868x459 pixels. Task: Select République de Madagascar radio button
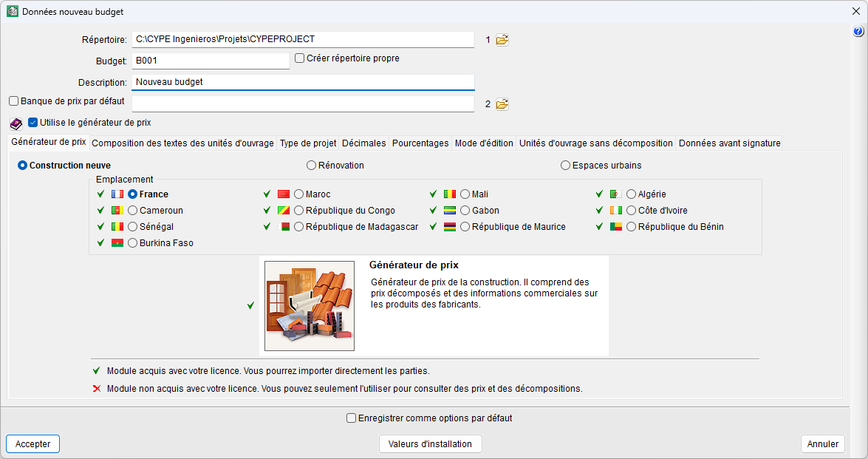click(x=299, y=226)
